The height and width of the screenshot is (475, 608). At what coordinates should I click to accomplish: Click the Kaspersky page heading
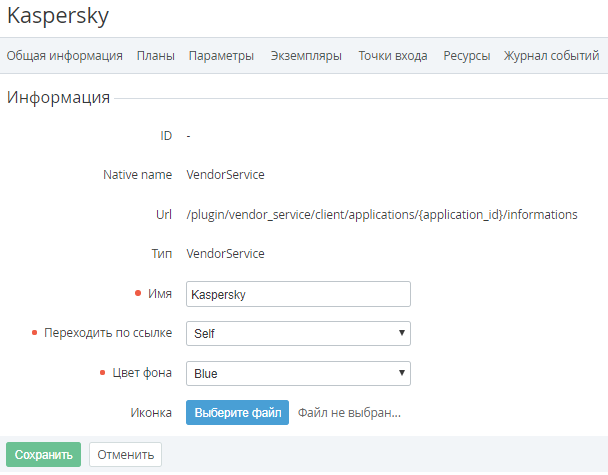click(58, 16)
